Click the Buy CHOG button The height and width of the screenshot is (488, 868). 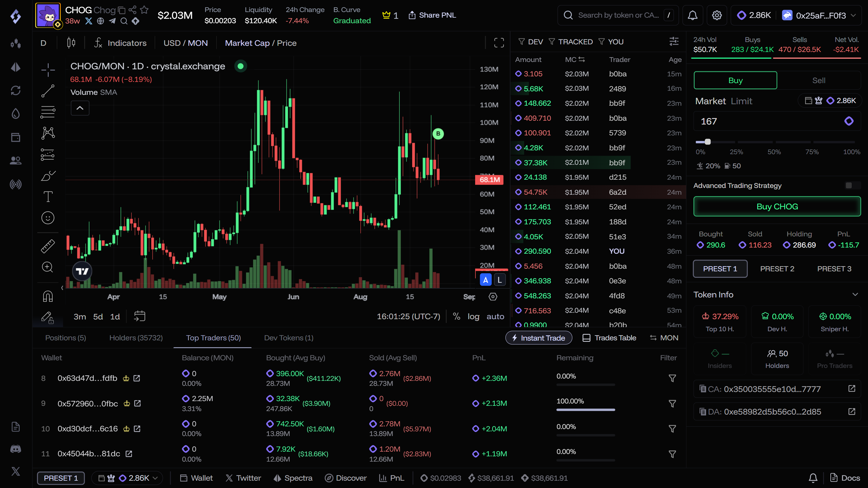tap(777, 206)
